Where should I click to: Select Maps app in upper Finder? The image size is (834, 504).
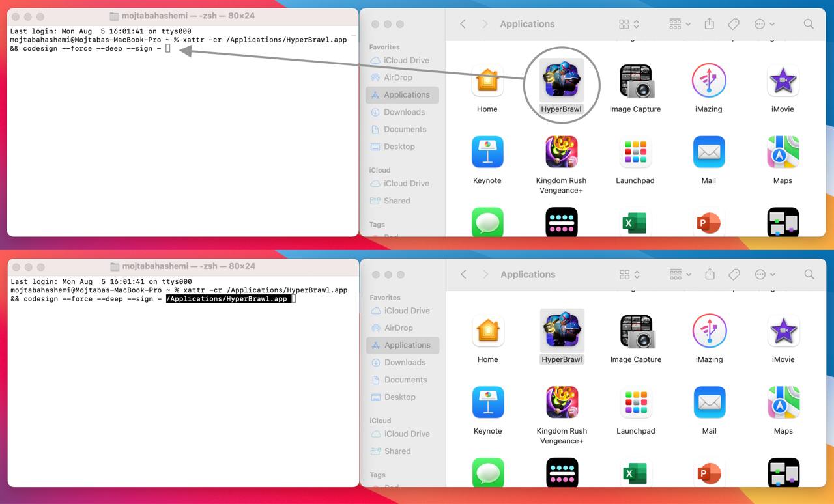[x=783, y=152]
